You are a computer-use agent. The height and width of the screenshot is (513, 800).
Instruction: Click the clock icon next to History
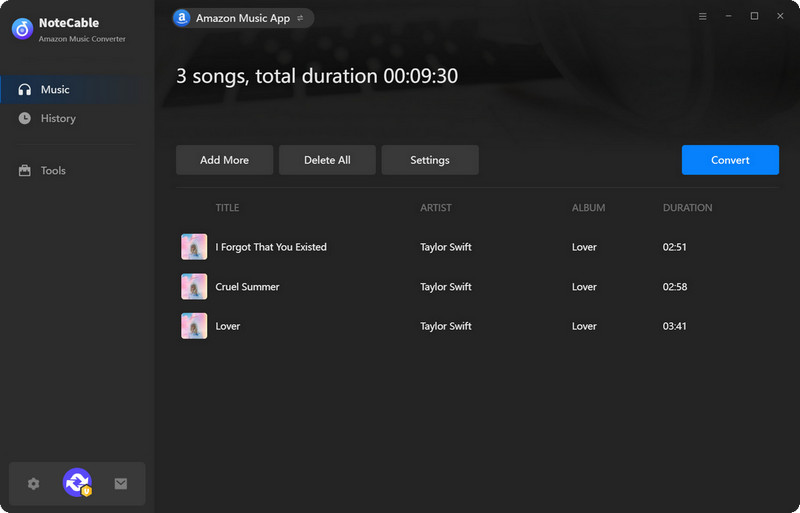[24, 118]
